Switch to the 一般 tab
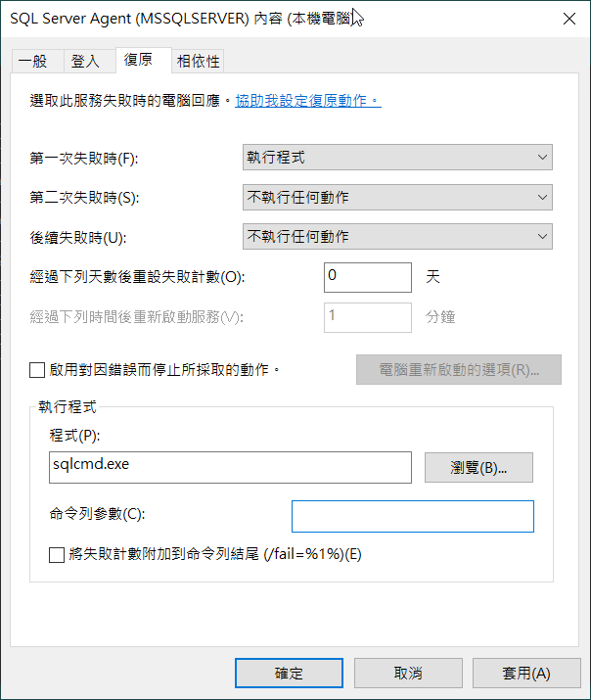Viewport: 591px width, 700px height. [x=32, y=61]
